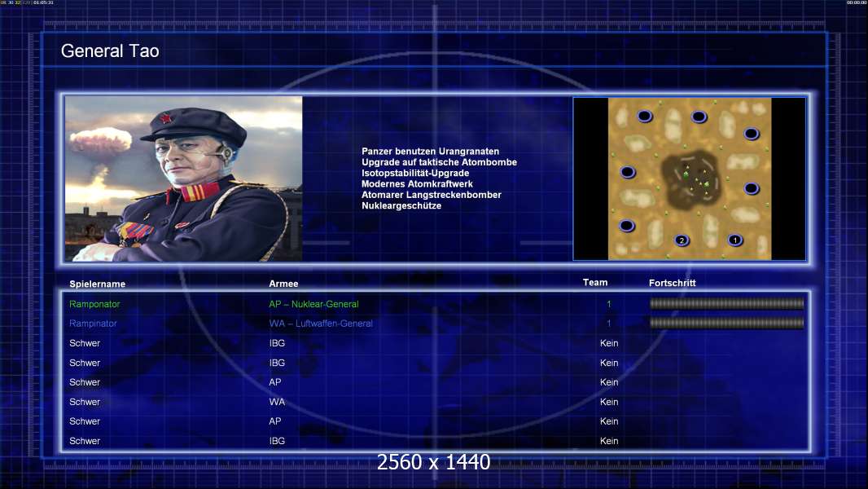Click the General Tao portrait image
Viewport: 868px width, 489px height.
[184, 178]
